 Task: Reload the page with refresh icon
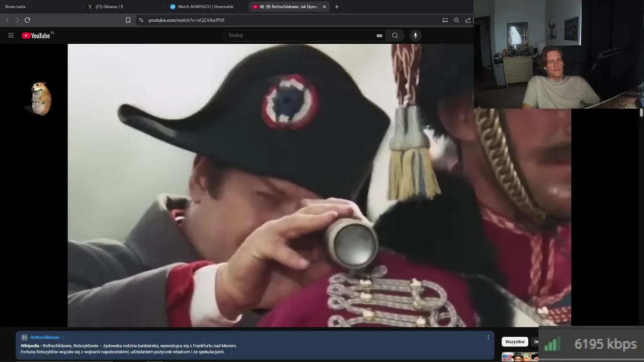point(27,20)
